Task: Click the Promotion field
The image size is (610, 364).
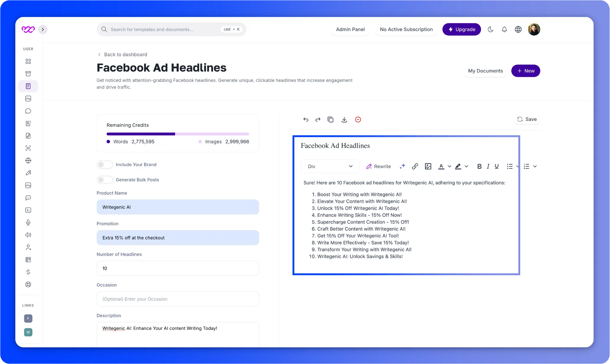Action: coord(178,238)
